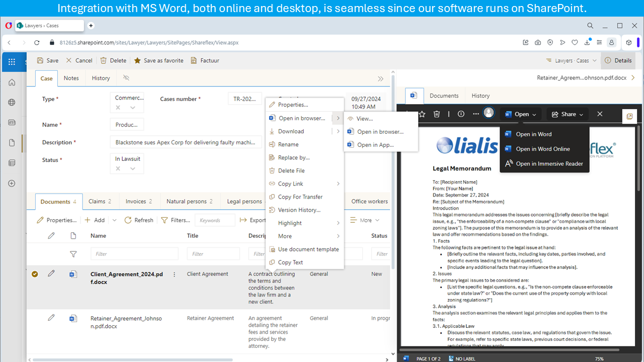Viewport: 644px width, 362px height.
Task: Click the user avatar in document viewer
Action: pyautogui.click(x=489, y=113)
